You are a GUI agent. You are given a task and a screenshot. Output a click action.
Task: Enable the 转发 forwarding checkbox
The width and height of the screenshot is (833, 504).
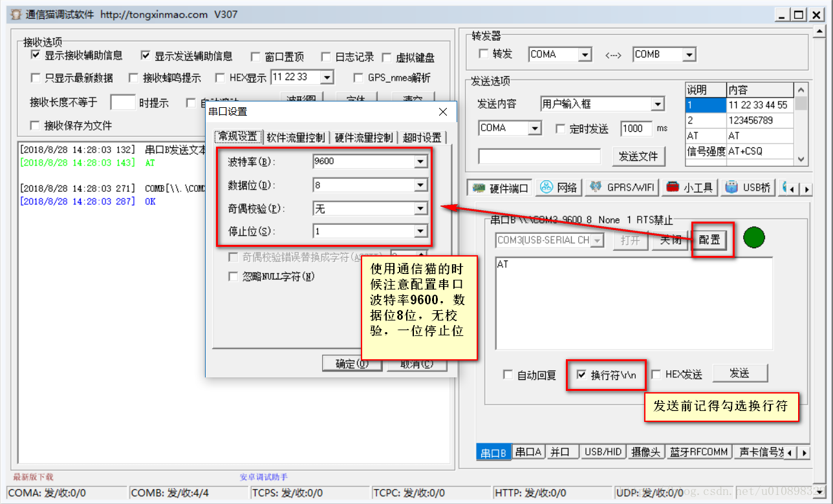tap(483, 54)
